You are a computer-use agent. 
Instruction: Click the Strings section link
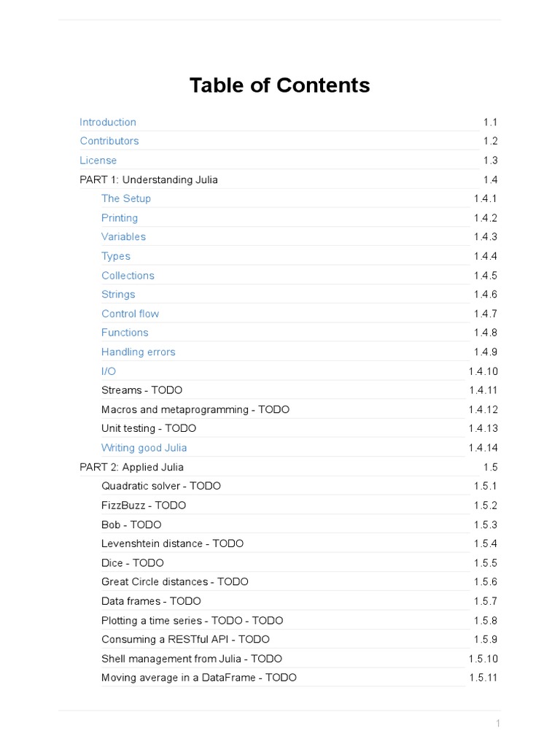118,294
